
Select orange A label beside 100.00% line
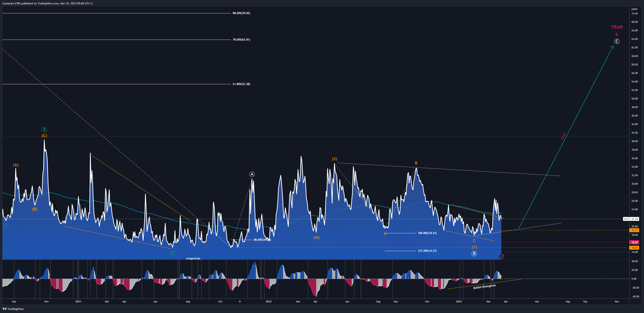385,234
